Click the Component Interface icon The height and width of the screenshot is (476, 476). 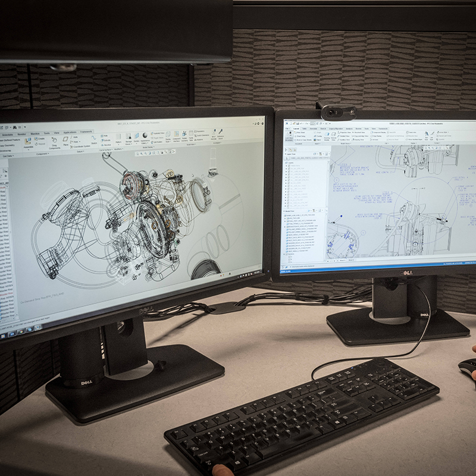point(176,134)
